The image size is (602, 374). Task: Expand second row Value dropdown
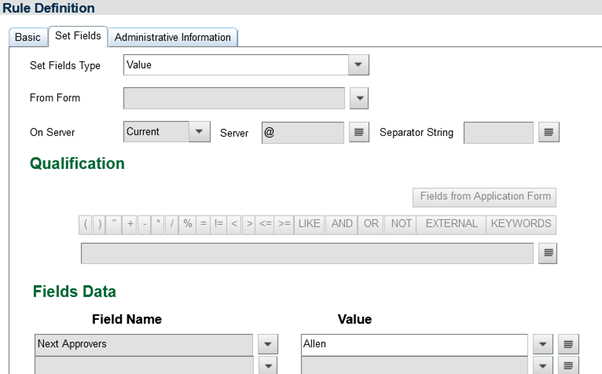coord(543,366)
